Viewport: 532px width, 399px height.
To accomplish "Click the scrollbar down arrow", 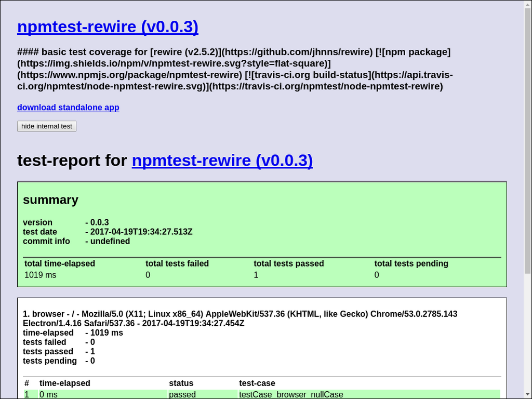I will click(x=527, y=395).
